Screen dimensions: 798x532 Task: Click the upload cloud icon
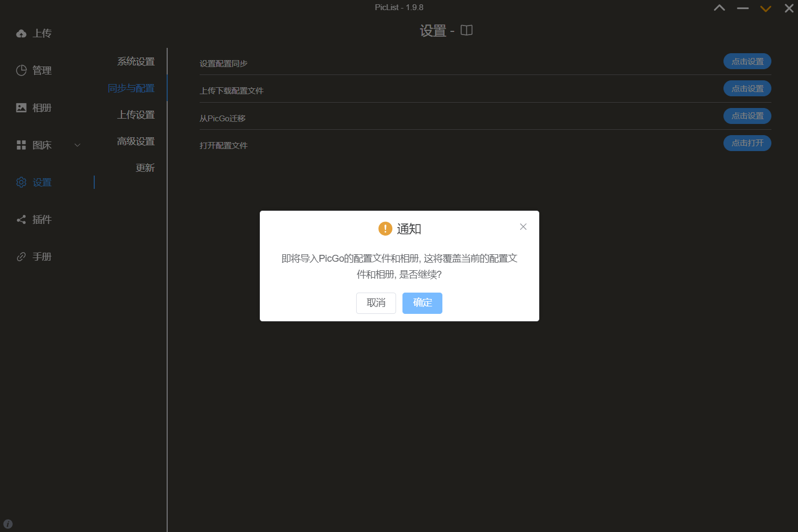click(21, 34)
